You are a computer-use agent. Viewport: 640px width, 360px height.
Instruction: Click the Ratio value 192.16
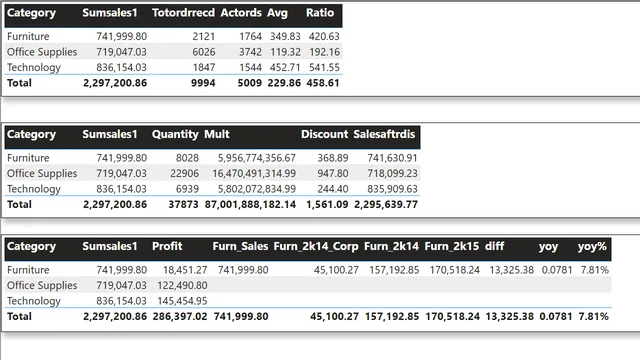point(324,52)
